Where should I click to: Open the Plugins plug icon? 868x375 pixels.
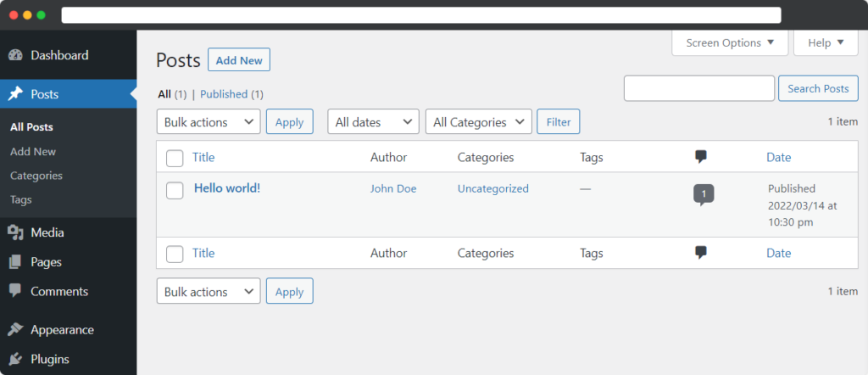pyautogui.click(x=15, y=359)
